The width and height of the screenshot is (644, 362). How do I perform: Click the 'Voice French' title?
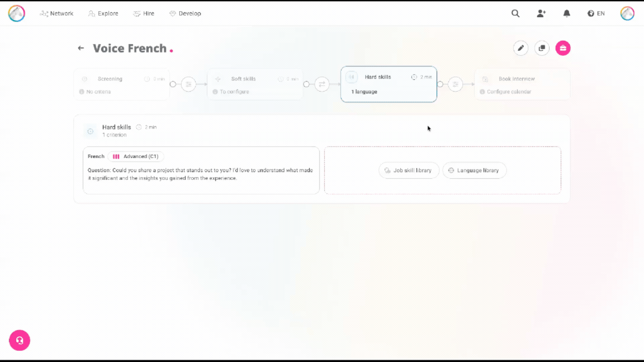click(130, 49)
